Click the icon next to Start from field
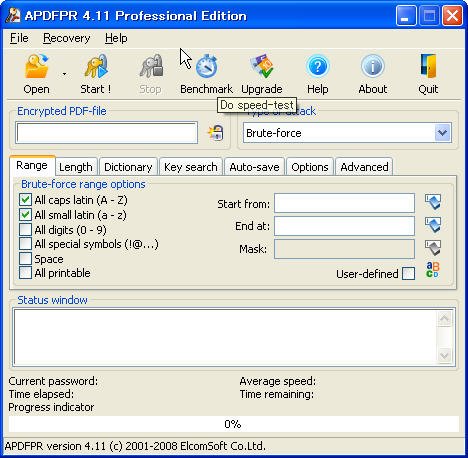This screenshot has height=458, width=468. tap(433, 202)
